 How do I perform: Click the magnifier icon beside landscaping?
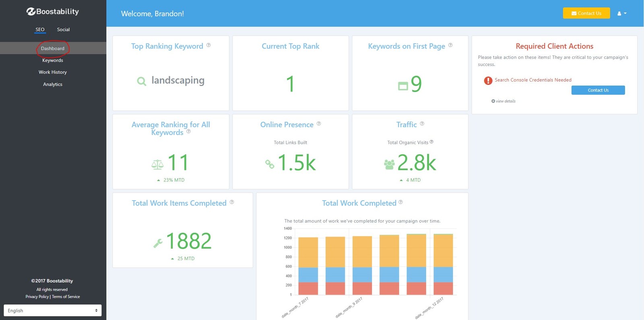click(142, 82)
